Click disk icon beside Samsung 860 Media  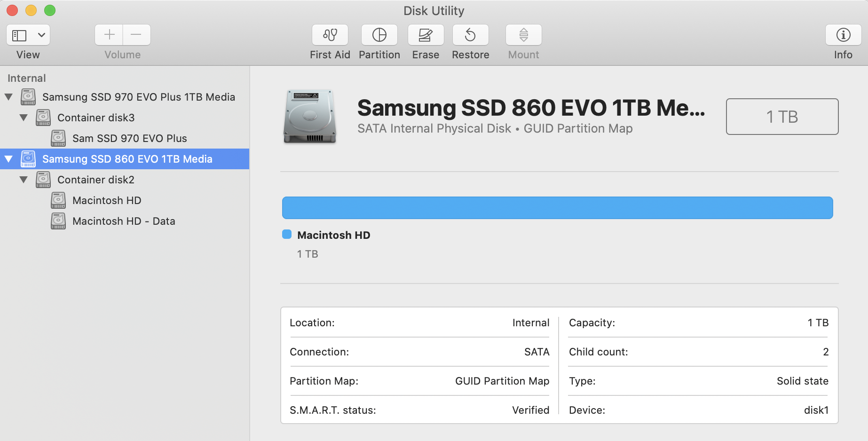[28, 159]
